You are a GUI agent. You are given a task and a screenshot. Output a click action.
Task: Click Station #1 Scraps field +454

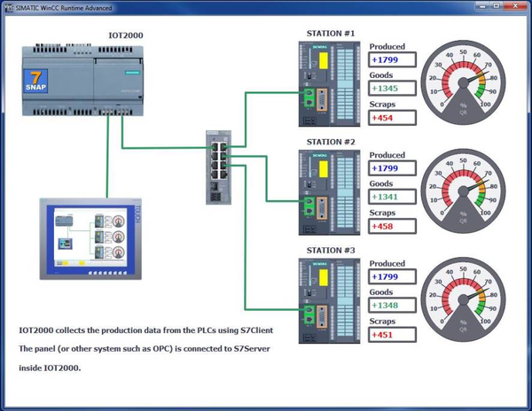click(x=392, y=118)
